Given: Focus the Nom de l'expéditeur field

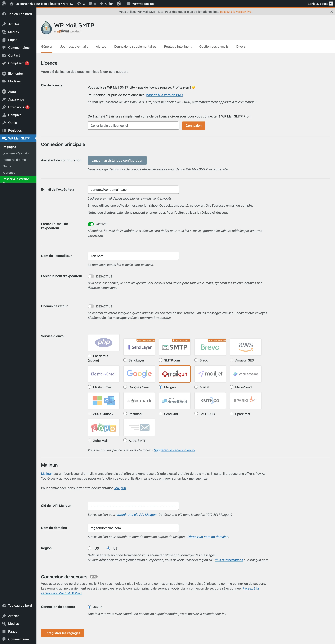Looking at the screenshot, I should (133, 256).
